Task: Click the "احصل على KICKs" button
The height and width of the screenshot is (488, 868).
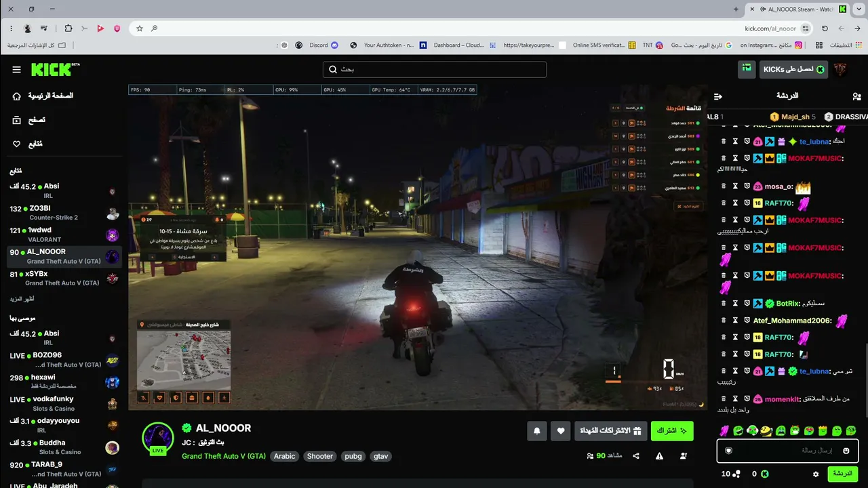Action: 793,69
